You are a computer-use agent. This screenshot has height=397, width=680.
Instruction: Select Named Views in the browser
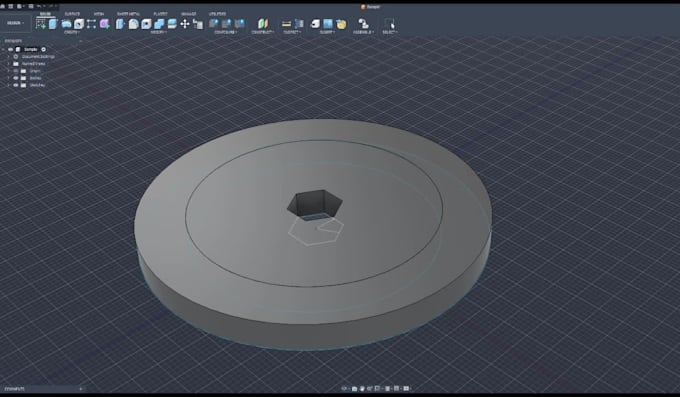click(33, 64)
